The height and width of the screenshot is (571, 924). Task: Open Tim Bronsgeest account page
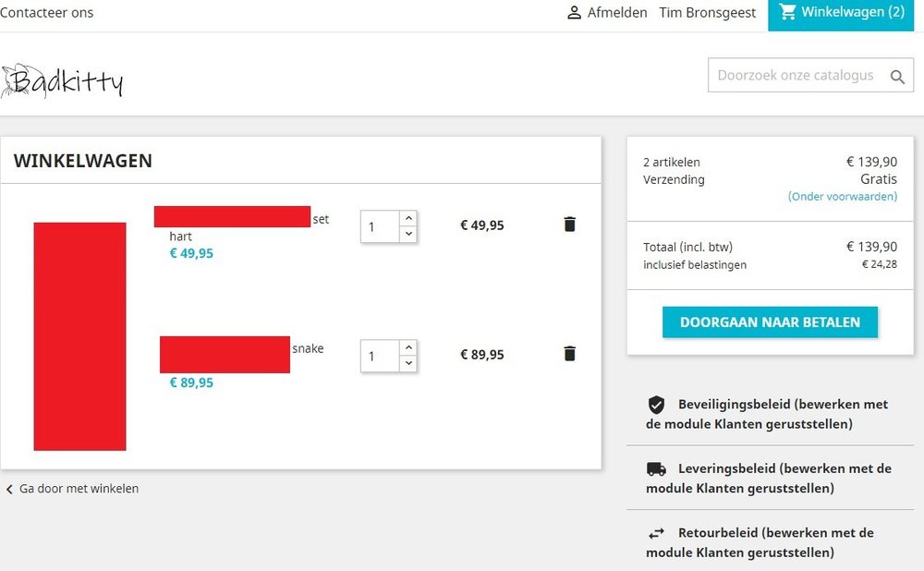[x=707, y=12]
